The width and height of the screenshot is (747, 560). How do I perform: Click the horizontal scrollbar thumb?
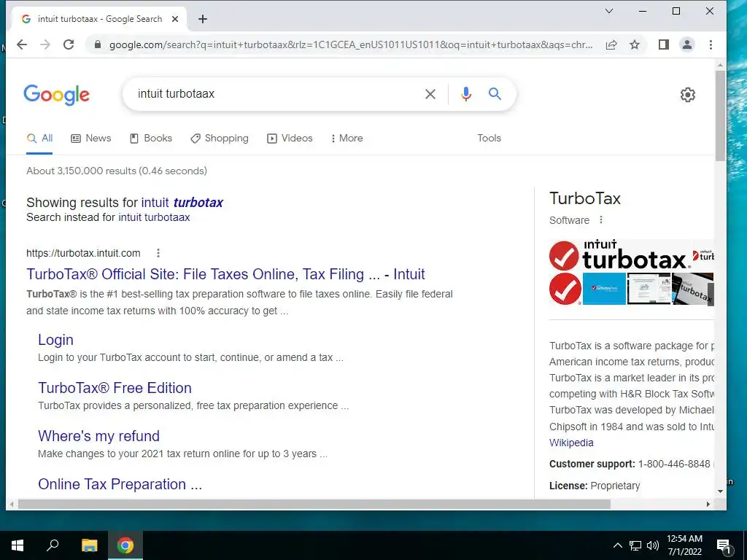pyautogui.click(x=314, y=505)
